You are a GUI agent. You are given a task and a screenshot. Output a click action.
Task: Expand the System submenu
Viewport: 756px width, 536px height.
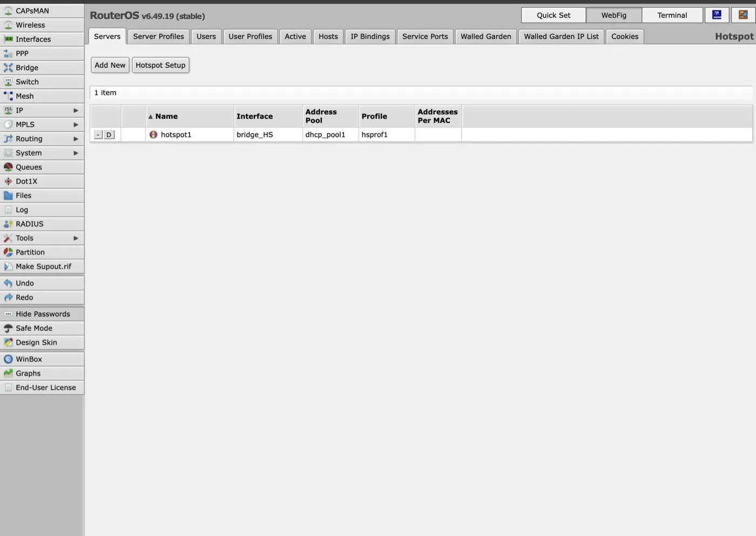[42, 153]
